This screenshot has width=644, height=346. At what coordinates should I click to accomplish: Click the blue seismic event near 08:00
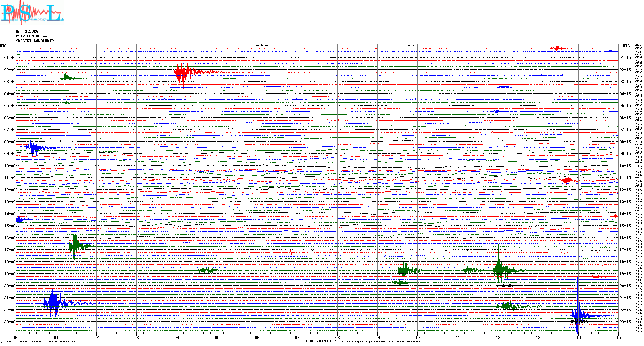tap(33, 147)
